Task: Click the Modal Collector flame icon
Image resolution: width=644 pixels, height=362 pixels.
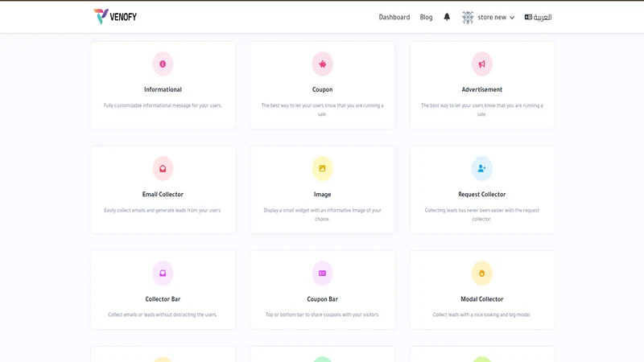Action: click(481, 274)
